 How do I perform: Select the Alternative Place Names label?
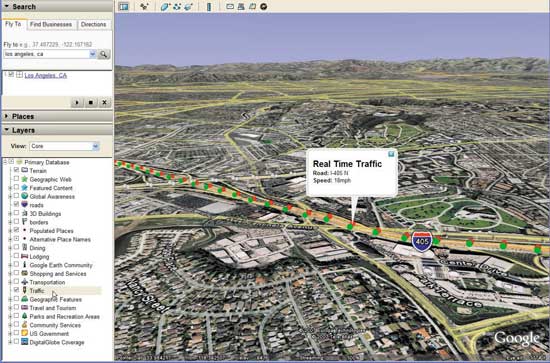pos(60,239)
